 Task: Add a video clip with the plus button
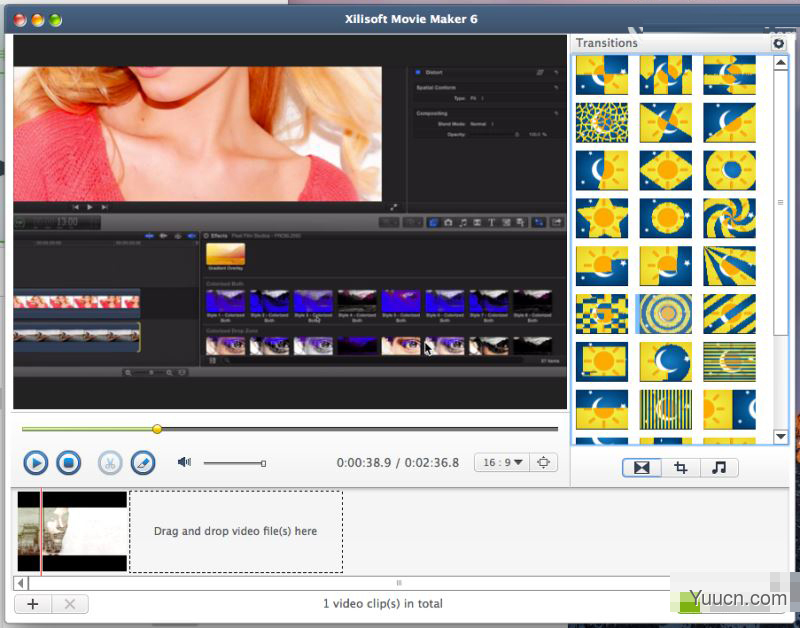(x=33, y=604)
